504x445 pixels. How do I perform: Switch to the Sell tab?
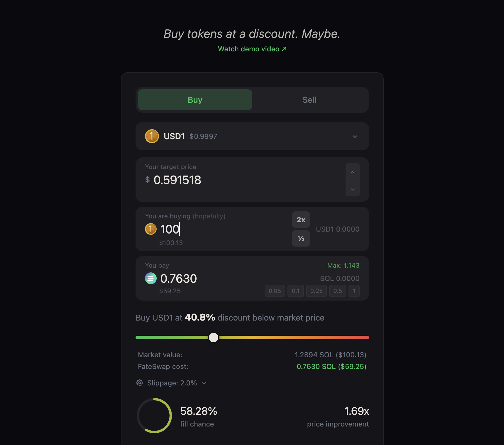point(310,100)
